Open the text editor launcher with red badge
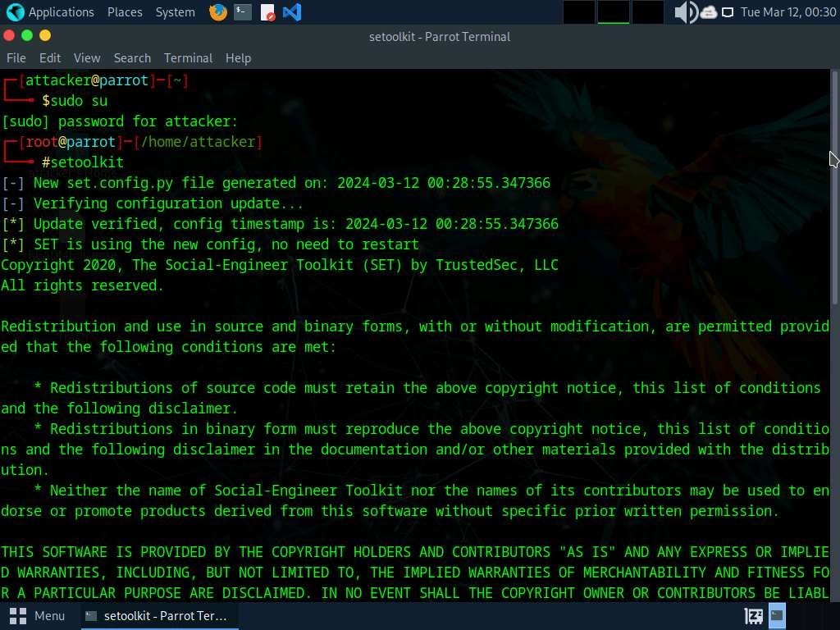The width and height of the screenshot is (840, 630). (x=267, y=12)
